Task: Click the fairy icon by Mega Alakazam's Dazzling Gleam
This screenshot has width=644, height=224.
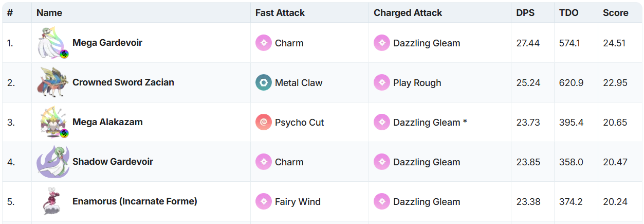Action: pyautogui.click(x=382, y=123)
